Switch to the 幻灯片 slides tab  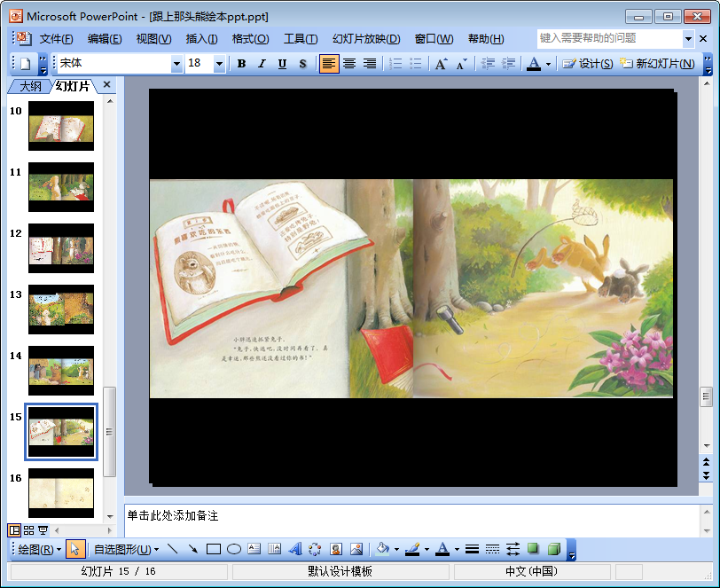[x=73, y=86]
